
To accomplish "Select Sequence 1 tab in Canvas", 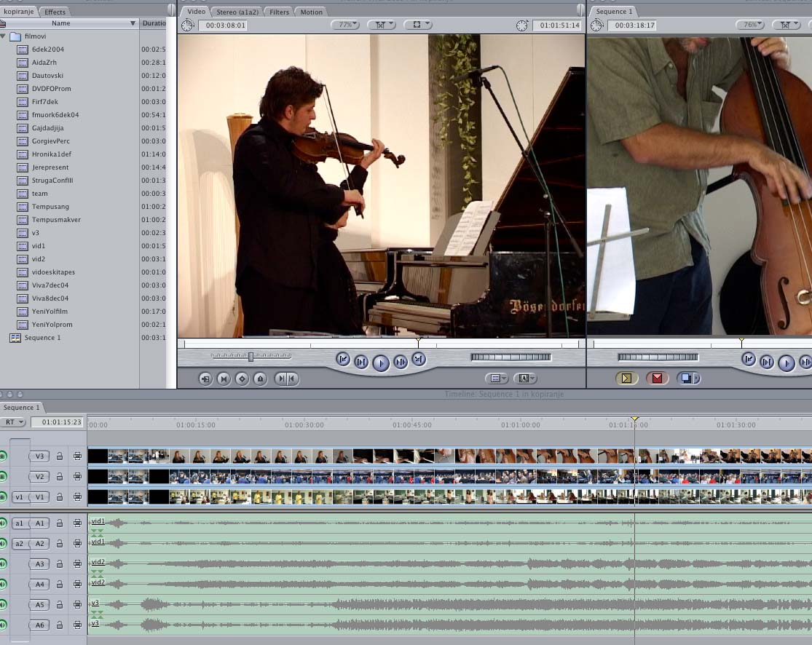I will point(614,12).
